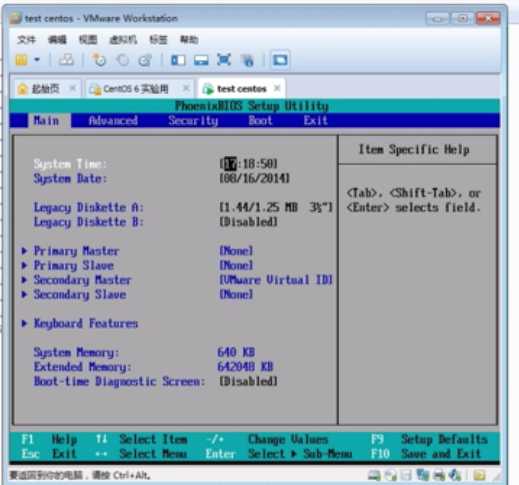Click the printer status bar icon
This screenshot has width=519, height=485.
coord(439,475)
